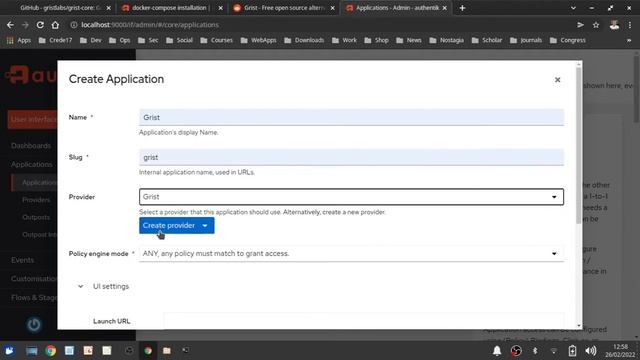Open the Downloads bookmark folder
640x360 pixels.
click(304, 40)
